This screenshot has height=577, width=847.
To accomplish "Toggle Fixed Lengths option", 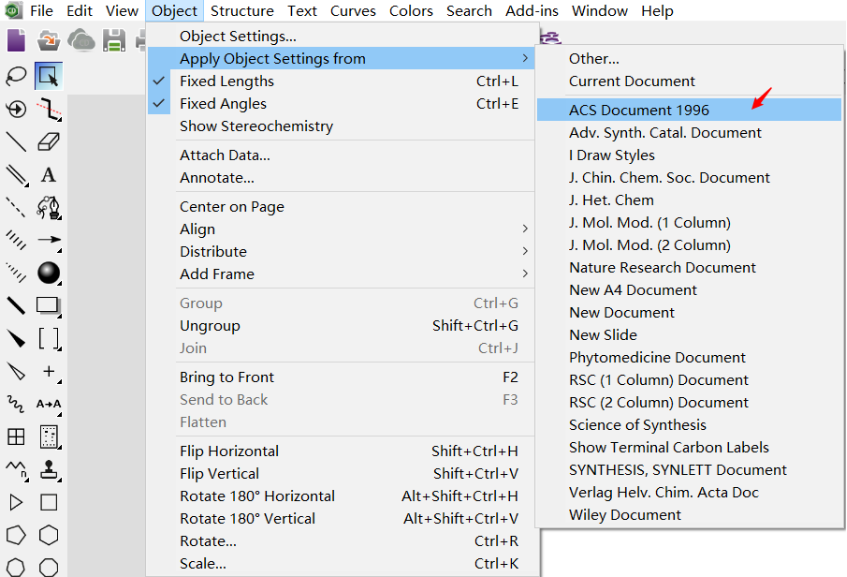I will tap(227, 81).
